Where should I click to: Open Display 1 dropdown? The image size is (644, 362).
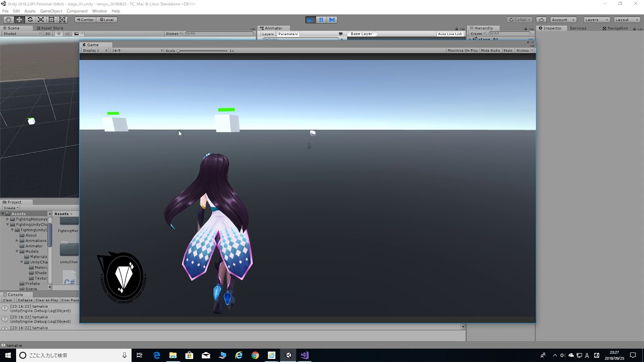click(96, 50)
